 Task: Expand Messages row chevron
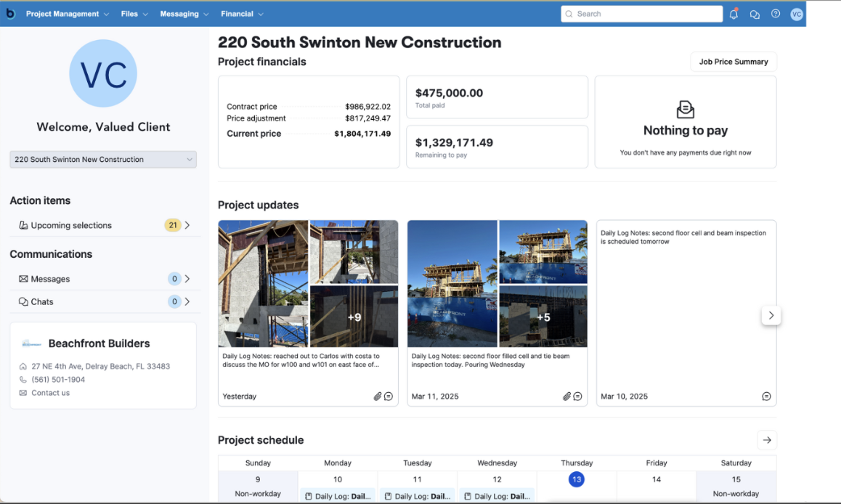click(x=187, y=279)
